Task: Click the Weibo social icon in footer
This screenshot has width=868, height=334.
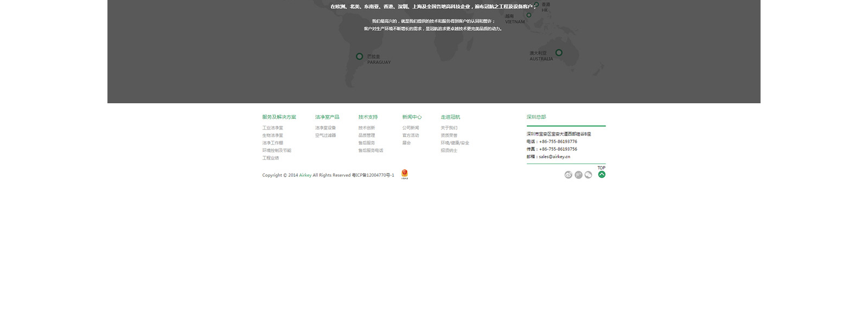Action: click(568, 175)
